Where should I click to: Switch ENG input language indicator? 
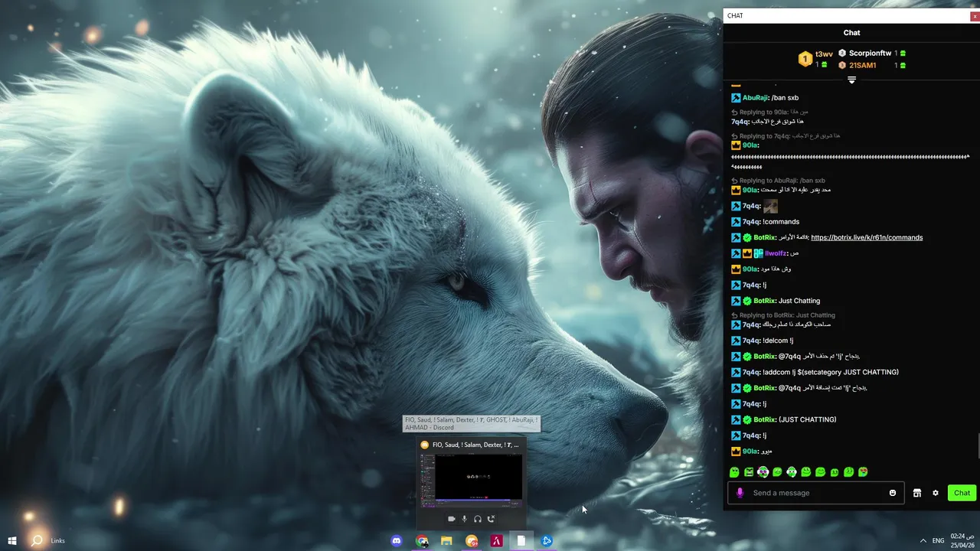click(x=938, y=540)
